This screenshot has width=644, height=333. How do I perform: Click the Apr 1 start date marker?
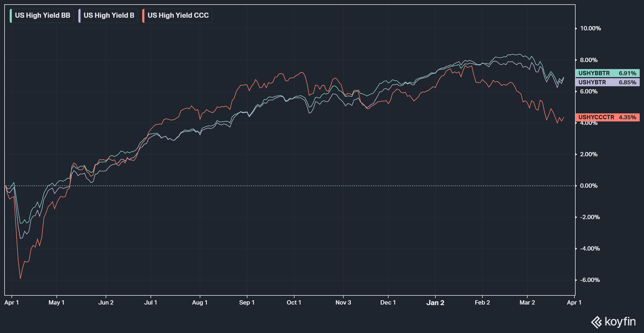coord(12,302)
